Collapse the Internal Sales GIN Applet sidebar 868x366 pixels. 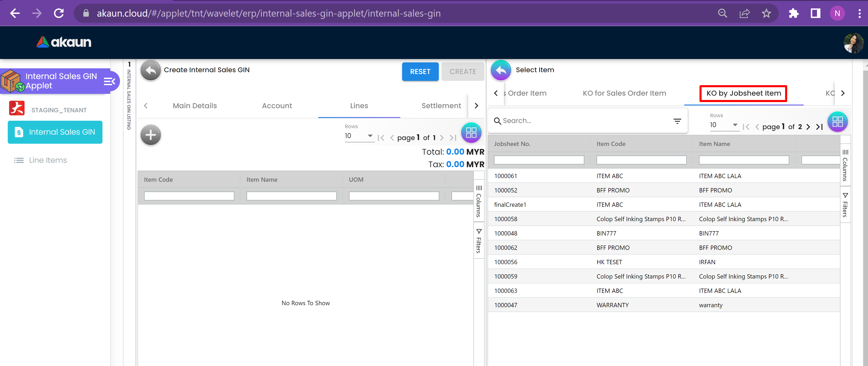coord(110,81)
